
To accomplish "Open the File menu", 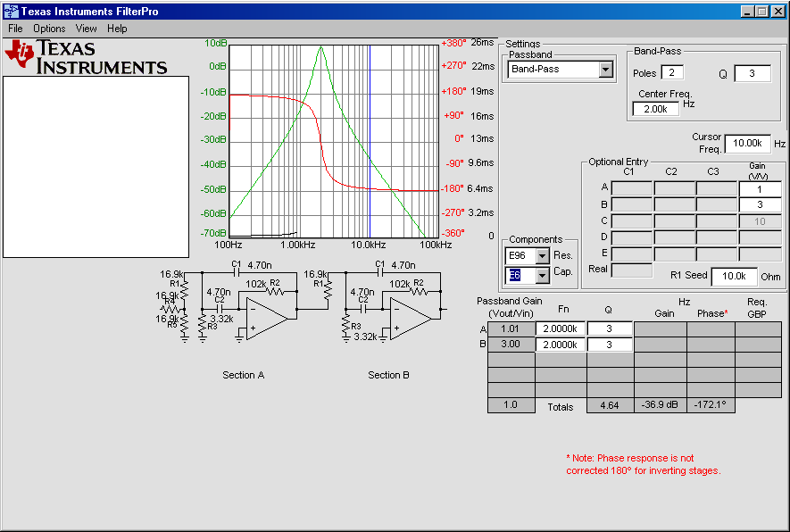I will tap(15, 29).
